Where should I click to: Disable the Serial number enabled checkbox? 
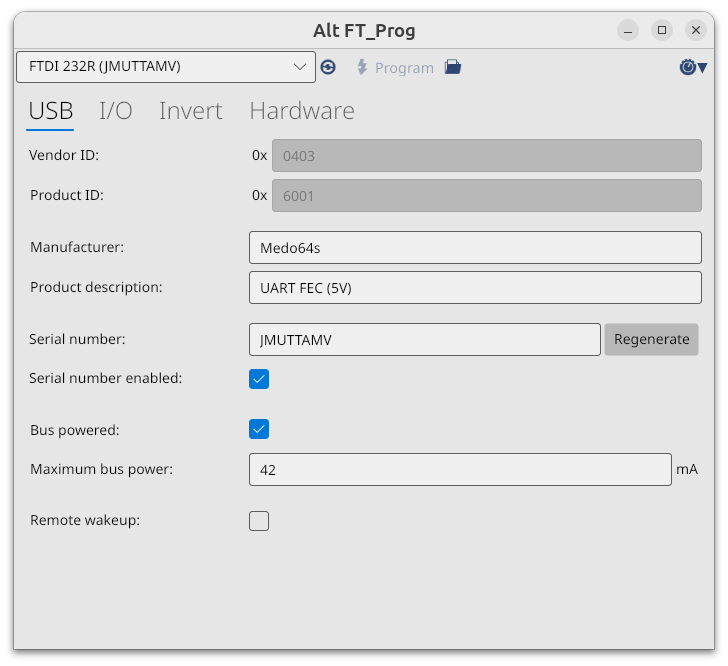259,379
